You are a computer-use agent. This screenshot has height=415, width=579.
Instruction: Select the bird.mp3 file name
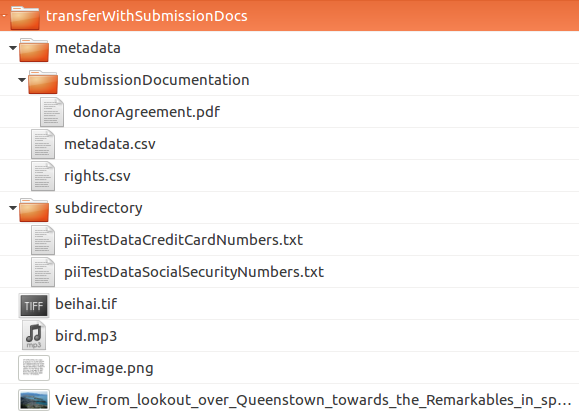coord(86,336)
